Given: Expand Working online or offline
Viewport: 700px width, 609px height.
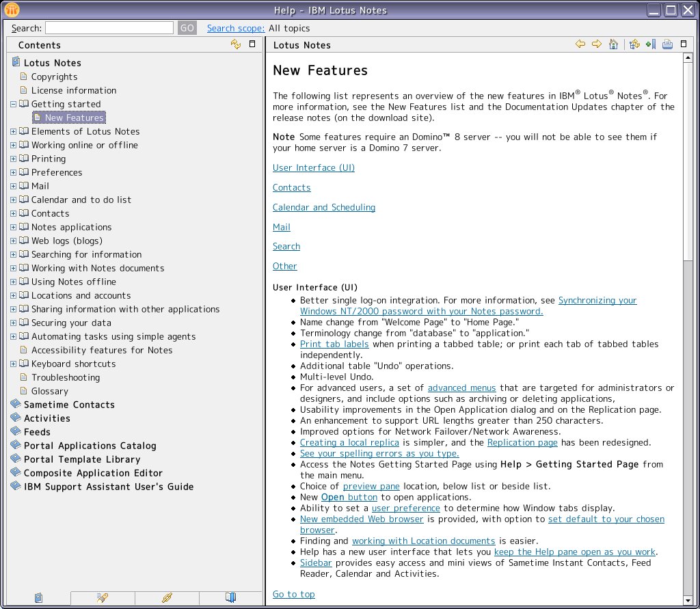Looking at the screenshot, I should click(14, 145).
